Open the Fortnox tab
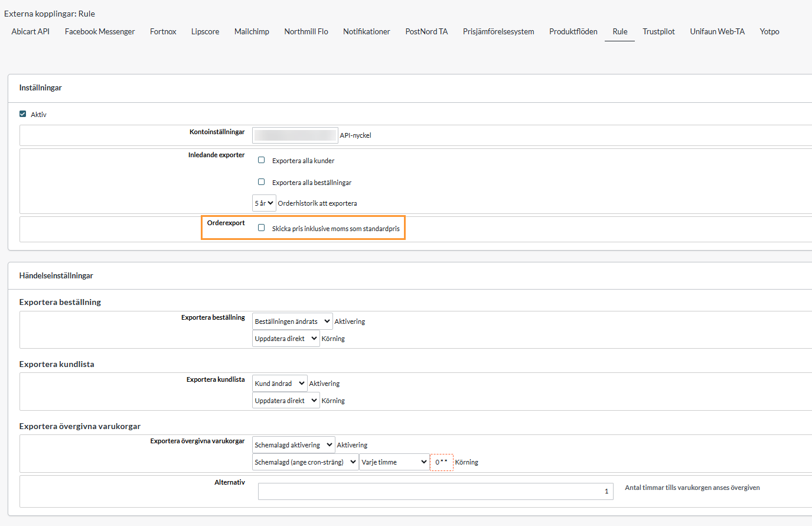This screenshot has width=812, height=526. click(163, 32)
